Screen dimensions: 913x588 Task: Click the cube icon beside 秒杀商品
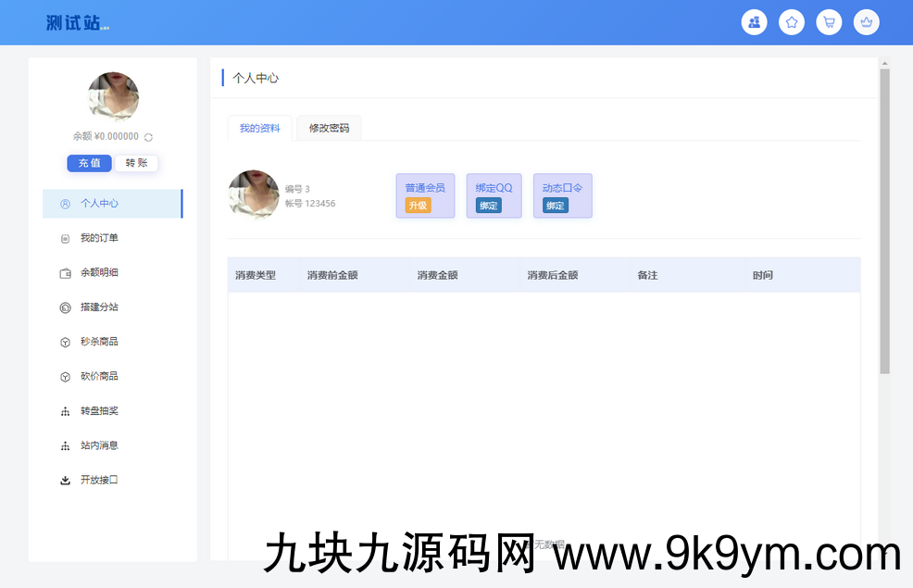(65, 343)
